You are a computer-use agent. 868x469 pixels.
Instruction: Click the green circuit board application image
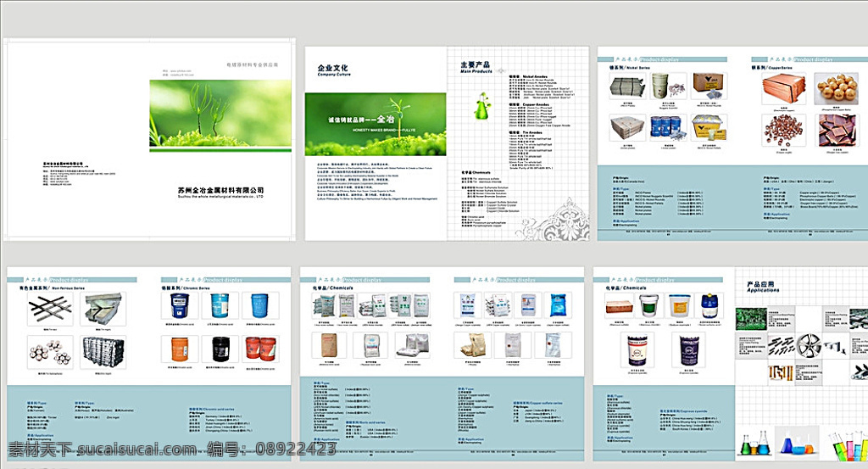[x=751, y=319]
